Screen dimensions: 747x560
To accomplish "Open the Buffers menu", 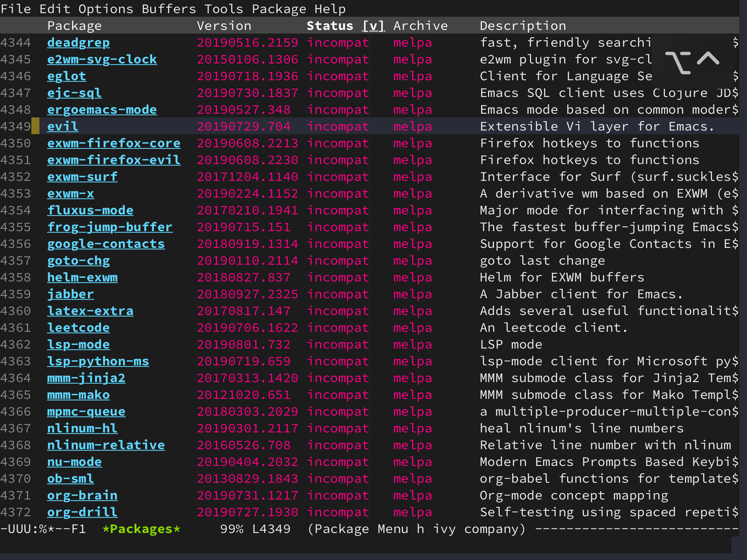I will tap(169, 9).
